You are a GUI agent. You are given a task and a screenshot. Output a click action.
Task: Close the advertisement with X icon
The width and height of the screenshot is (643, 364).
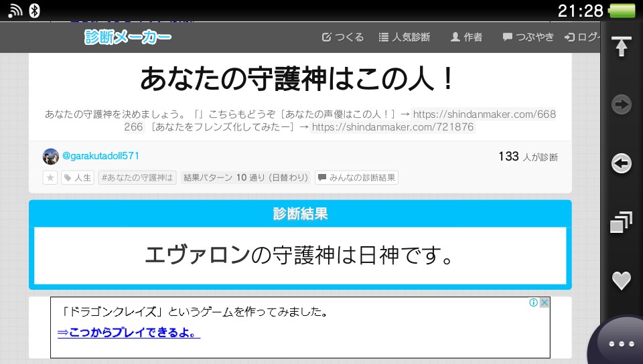click(544, 302)
